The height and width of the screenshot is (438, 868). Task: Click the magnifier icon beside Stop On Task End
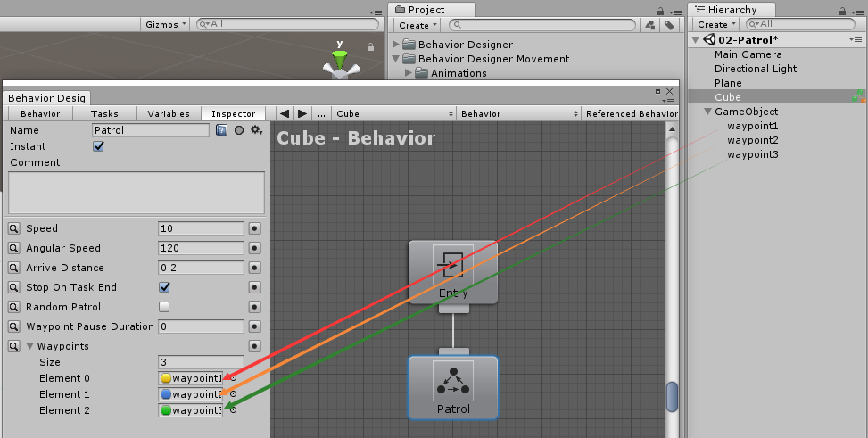[14, 287]
